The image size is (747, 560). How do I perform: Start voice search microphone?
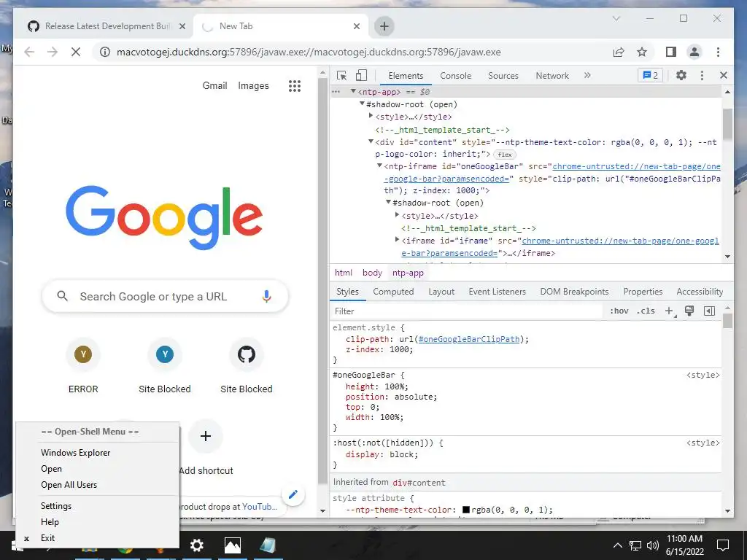click(266, 296)
